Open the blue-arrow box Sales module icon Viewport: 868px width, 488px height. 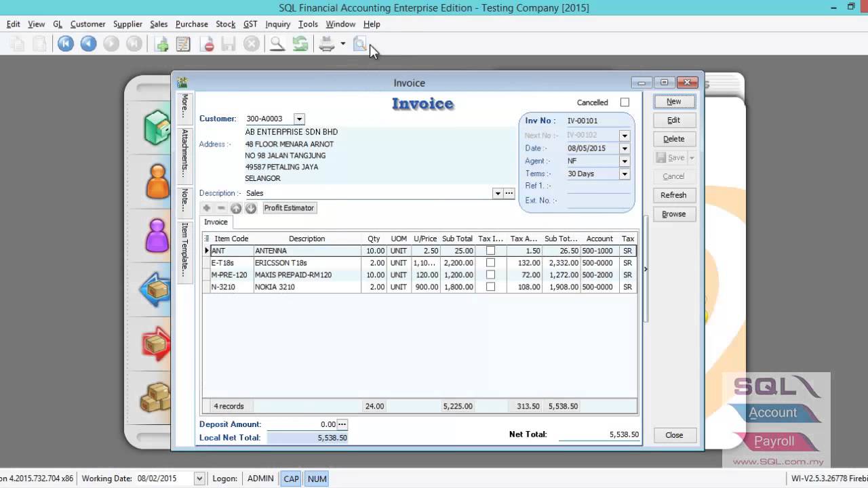point(155,290)
